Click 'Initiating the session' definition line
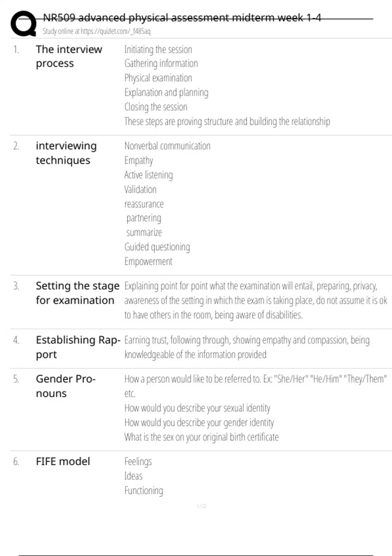 click(158, 49)
